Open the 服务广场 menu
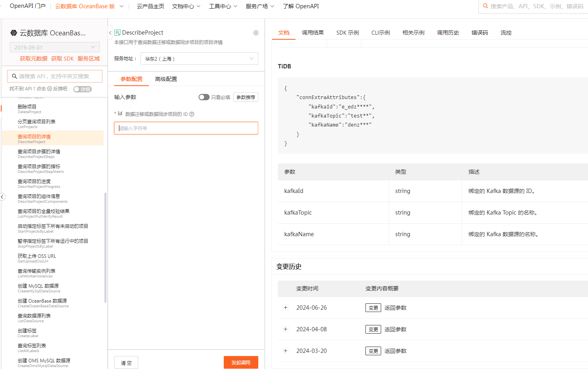Screen dimensions: 588x369 (x=260, y=6)
